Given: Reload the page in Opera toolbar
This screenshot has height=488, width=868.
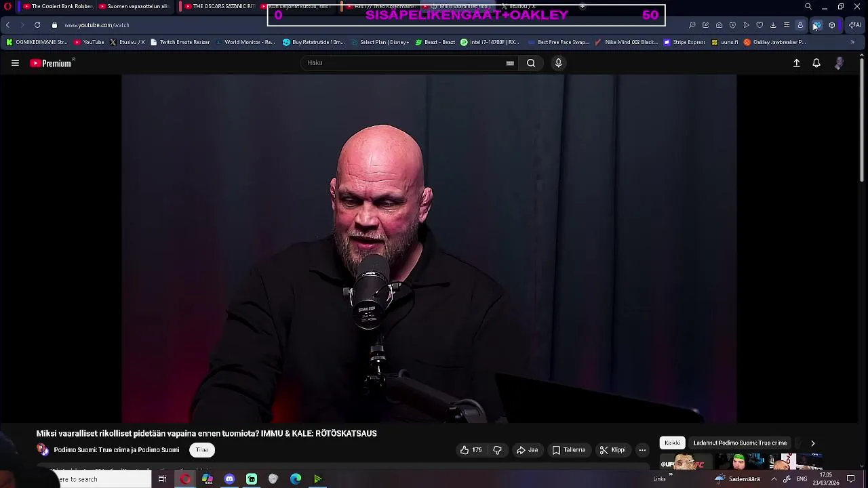Looking at the screenshot, I should 37,25.
